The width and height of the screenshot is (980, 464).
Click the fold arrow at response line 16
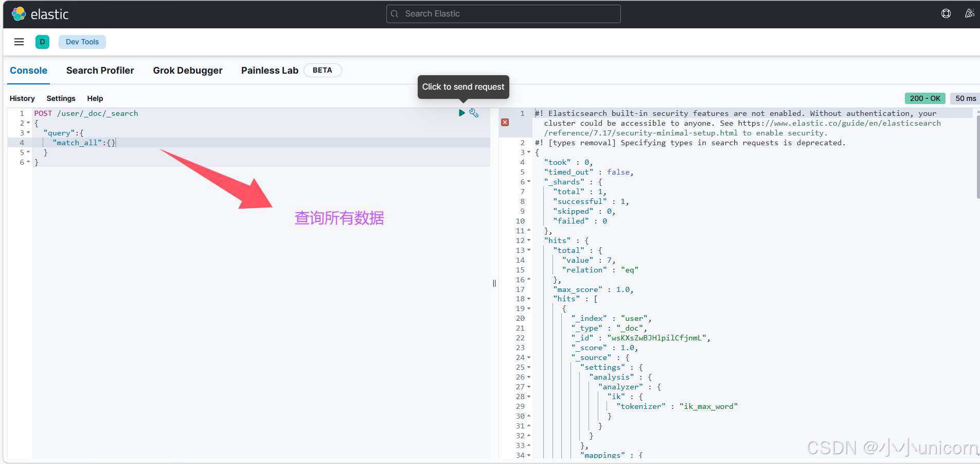click(529, 280)
